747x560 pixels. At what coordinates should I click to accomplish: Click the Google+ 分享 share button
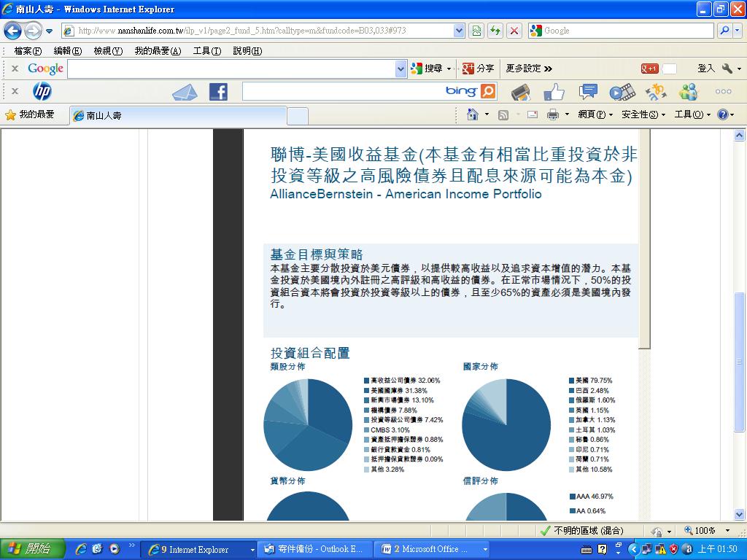coord(478,69)
